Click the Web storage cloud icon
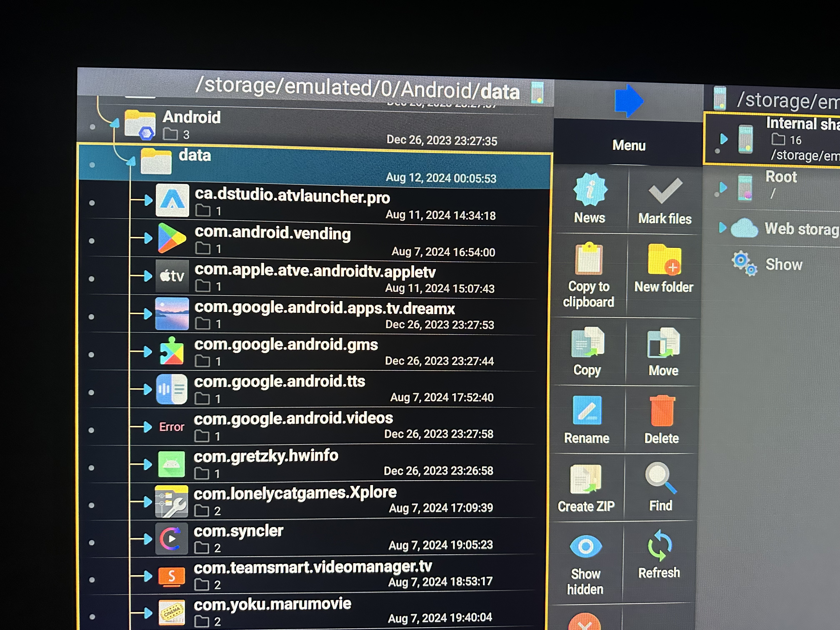The height and width of the screenshot is (630, 840). (744, 228)
